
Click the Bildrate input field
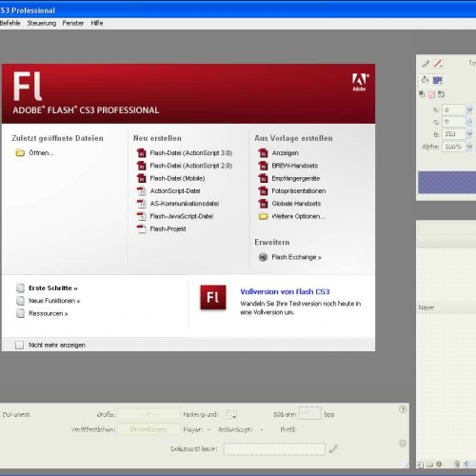pyautogui.click(x=310, y=413)
